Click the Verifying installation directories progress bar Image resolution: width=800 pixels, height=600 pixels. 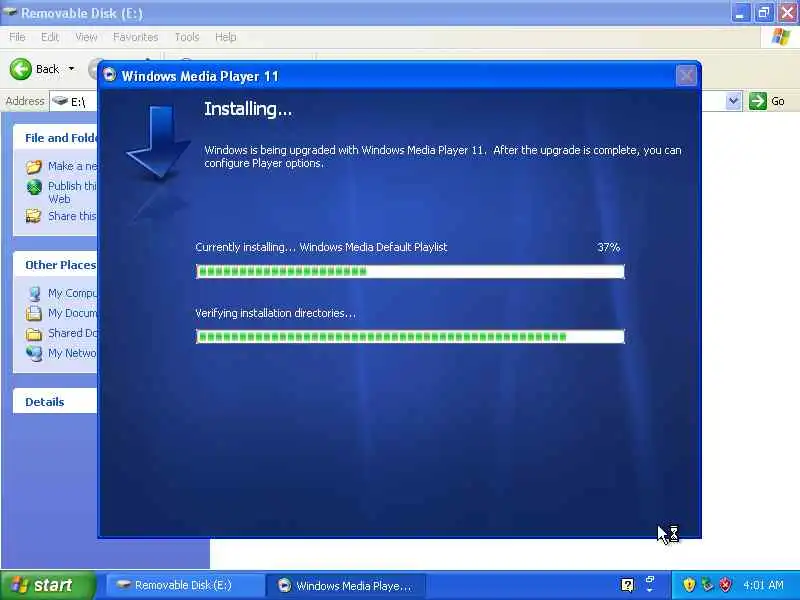click(x=410, y=336)
